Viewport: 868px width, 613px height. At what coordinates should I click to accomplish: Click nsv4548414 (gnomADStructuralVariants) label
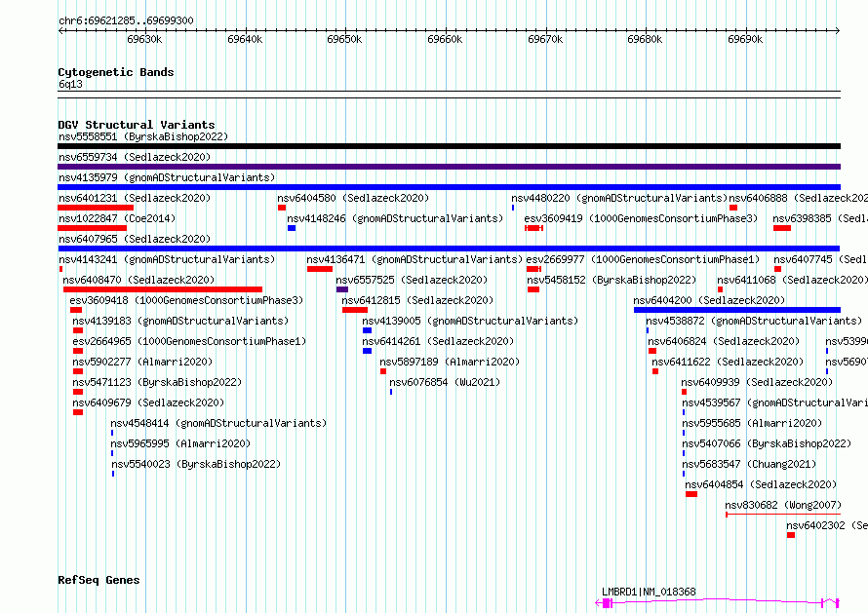point(218,423)
